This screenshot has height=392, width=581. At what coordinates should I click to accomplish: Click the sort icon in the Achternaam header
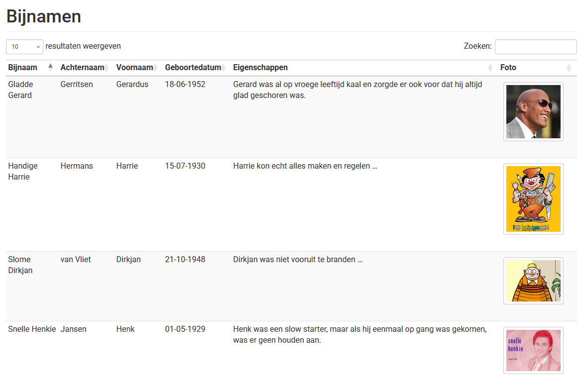107,68
